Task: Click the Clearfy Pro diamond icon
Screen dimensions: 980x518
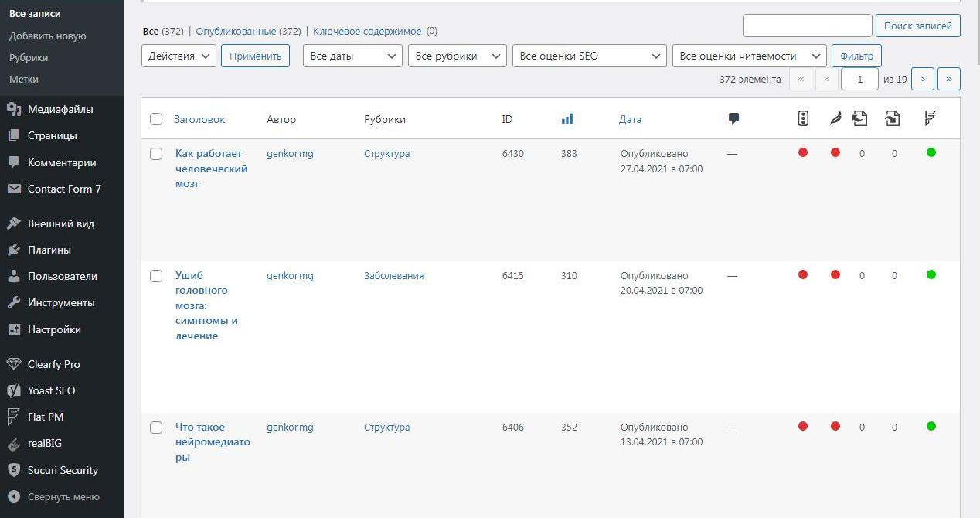Action: pos(13,364)
